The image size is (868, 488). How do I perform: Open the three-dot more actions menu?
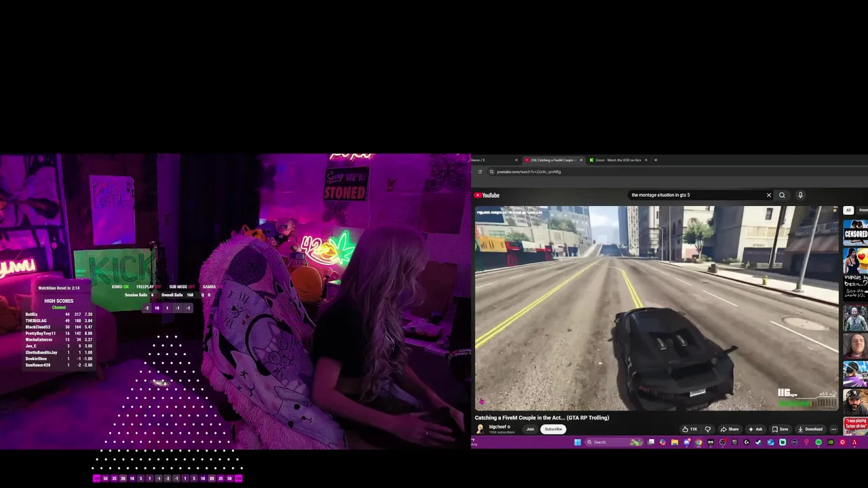point(833,429)
